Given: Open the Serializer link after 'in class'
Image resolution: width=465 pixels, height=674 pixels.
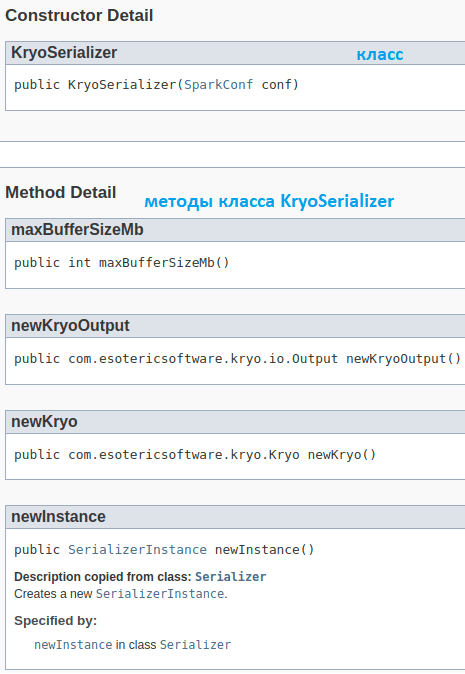Looking at the screenshot, I should click(195, 645).
